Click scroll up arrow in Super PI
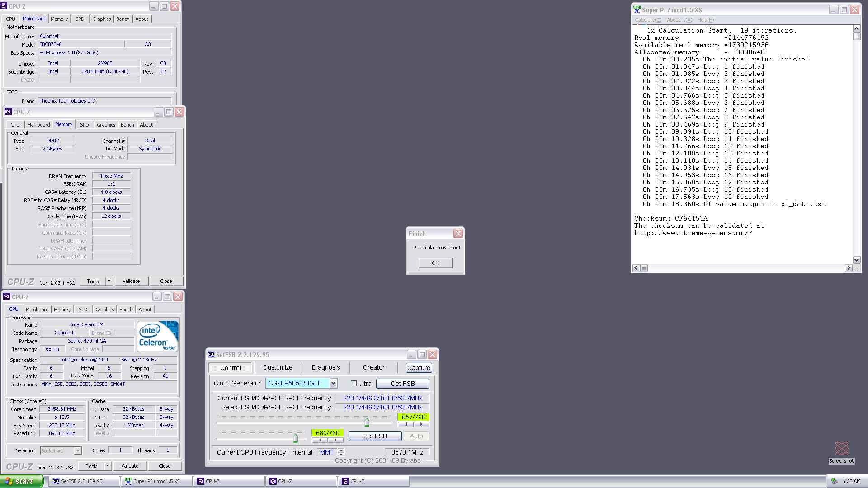The image size is (868, 488). tap(856, 29)
